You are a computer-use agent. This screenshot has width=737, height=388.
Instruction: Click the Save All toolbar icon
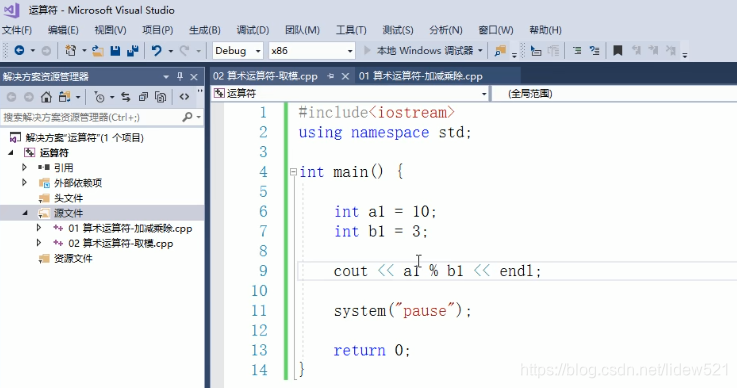(133, 50)
